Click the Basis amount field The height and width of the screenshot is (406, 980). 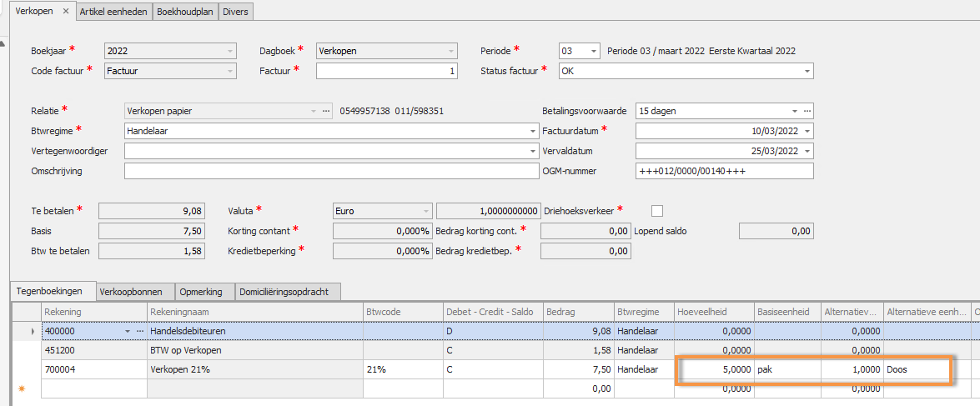point(152,231)
